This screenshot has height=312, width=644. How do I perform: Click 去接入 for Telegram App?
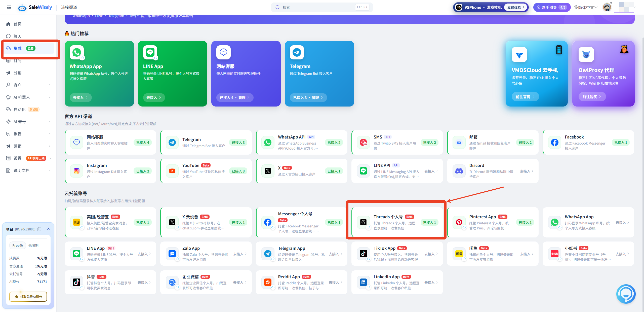coord(336,254)
